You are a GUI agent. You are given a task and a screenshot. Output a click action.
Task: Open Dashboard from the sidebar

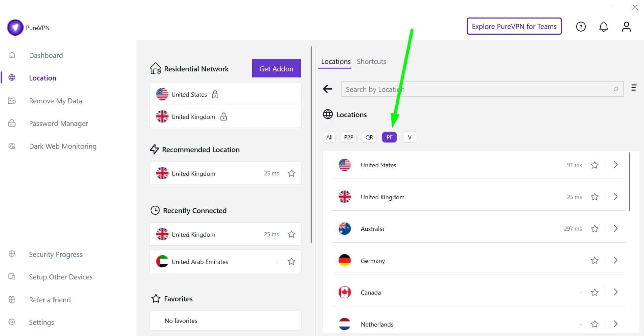coord(46,55)
